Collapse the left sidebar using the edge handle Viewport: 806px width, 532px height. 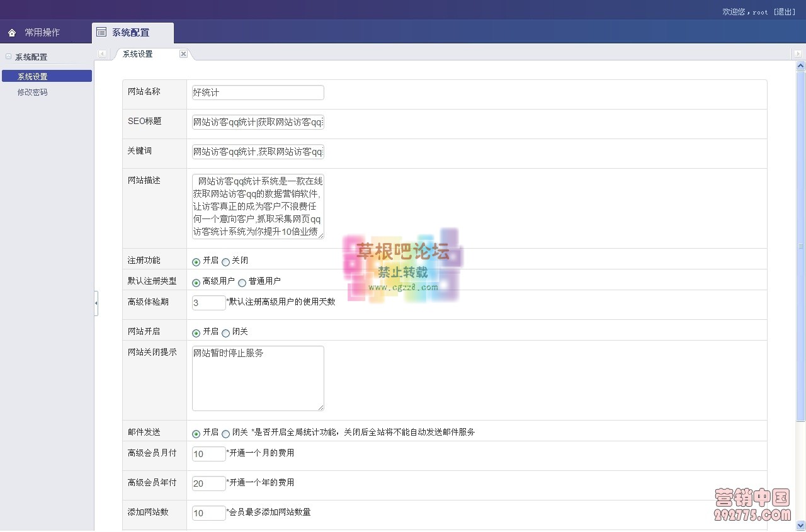tap(96, 303)
